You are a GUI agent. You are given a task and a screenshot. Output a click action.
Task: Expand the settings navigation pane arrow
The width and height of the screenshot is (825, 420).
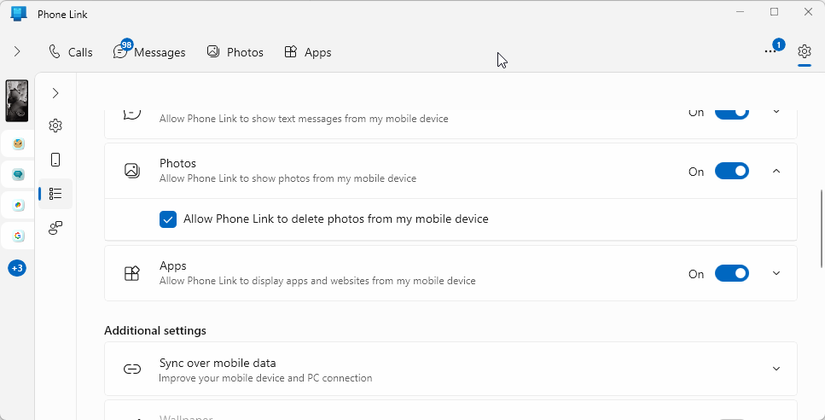coord(56,93)
